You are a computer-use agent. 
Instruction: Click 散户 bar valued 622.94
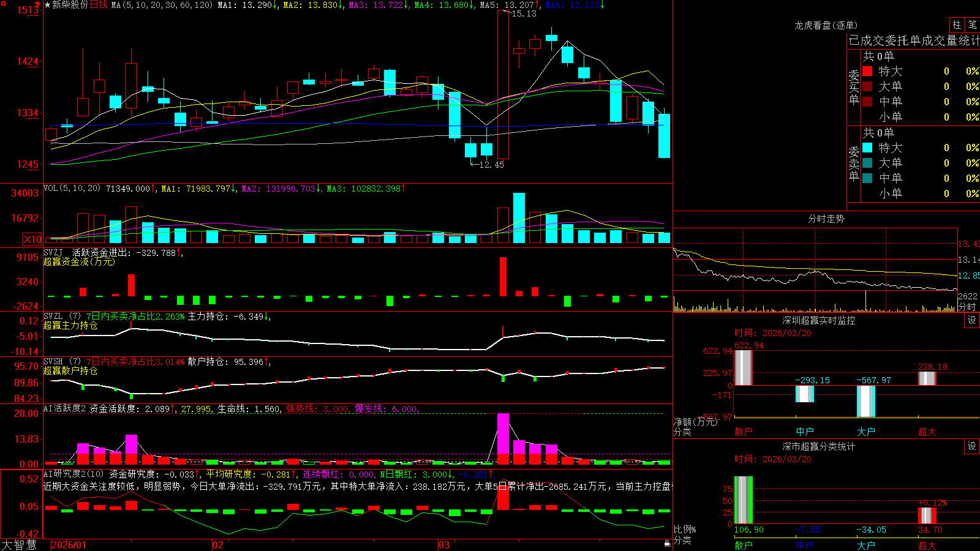pyautogui.click(x=744, y=368)
